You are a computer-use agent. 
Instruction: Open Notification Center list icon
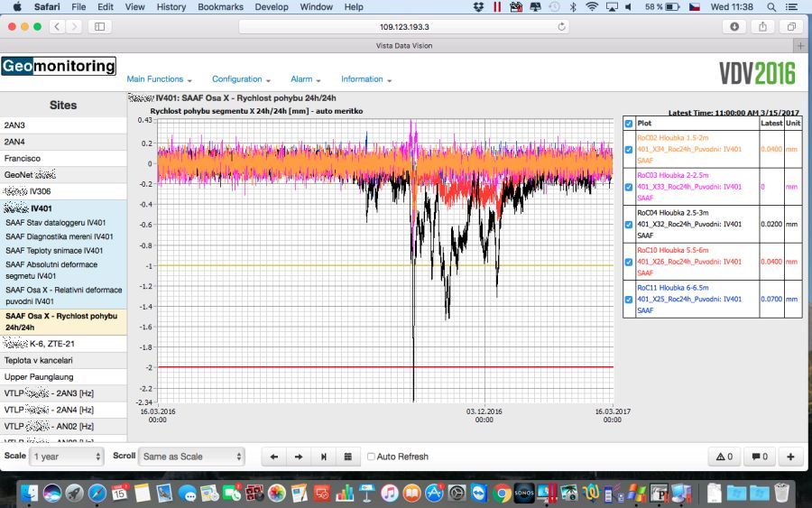[791, 6]
